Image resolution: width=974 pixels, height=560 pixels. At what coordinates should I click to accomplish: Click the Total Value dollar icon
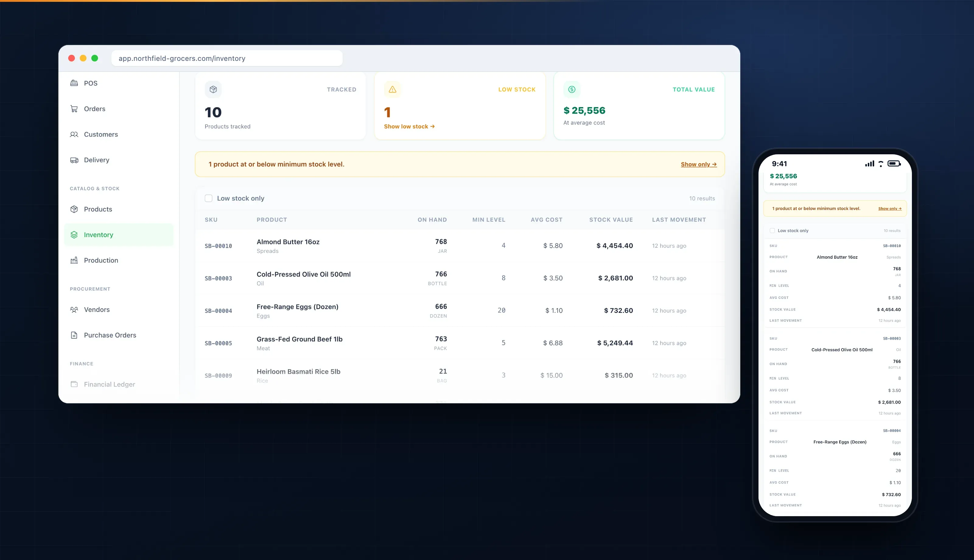572,89
